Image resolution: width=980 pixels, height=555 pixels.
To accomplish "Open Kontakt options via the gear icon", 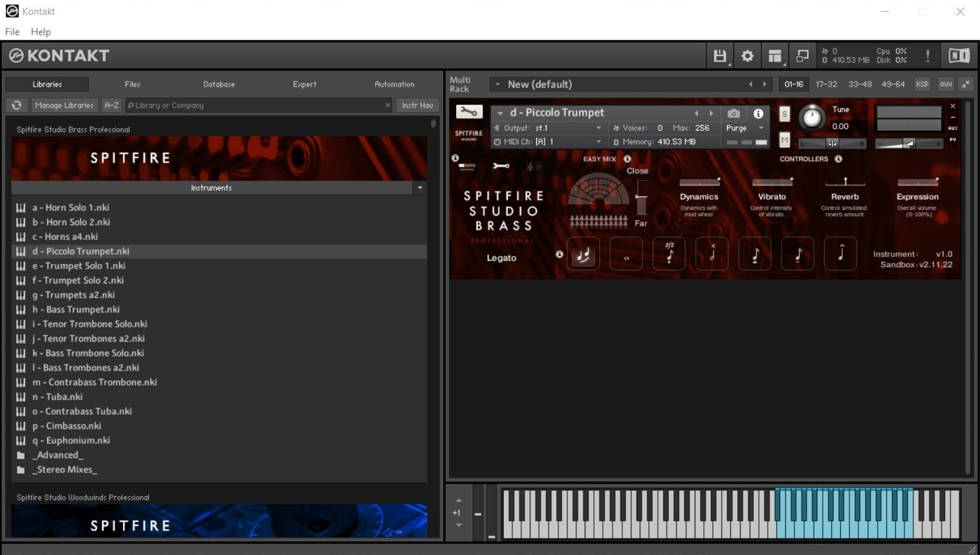I will 747,56.
